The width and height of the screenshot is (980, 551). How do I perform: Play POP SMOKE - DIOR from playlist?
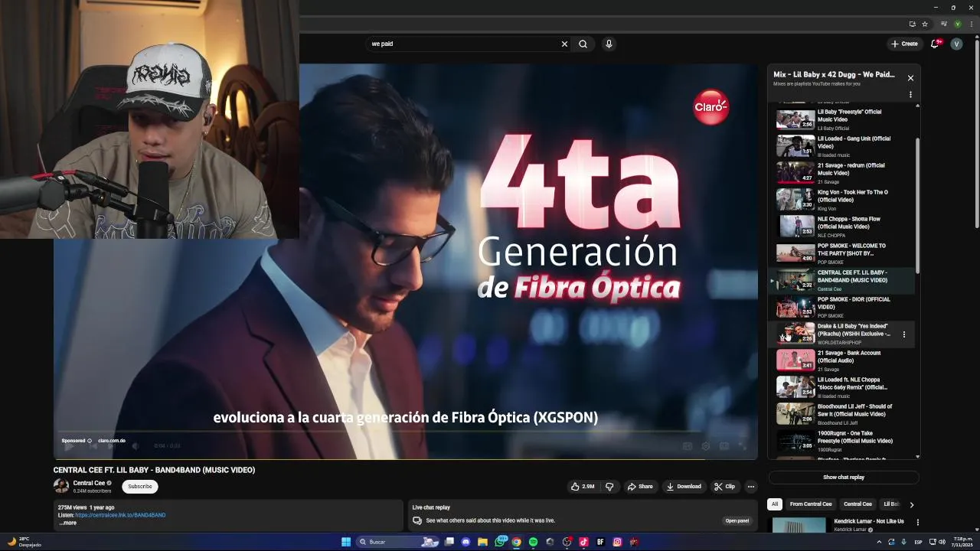[841, 307]
